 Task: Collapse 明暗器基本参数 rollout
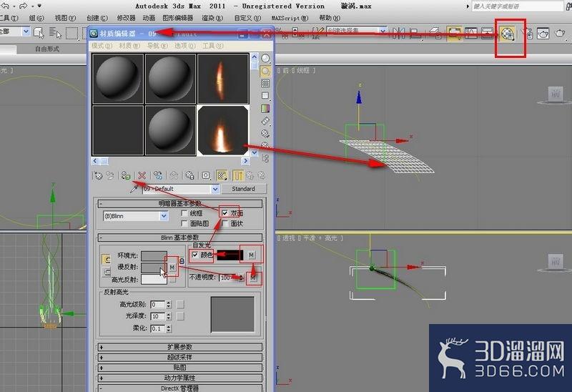pyautogui.click(x=180, y=203)
